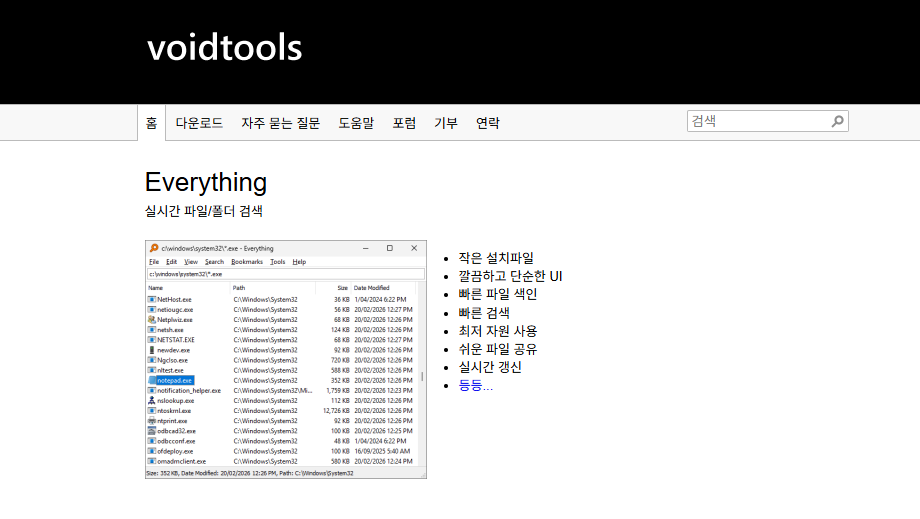Click the 빠른 검색 list item
This screenshot has height=519, width=920.
483,313
